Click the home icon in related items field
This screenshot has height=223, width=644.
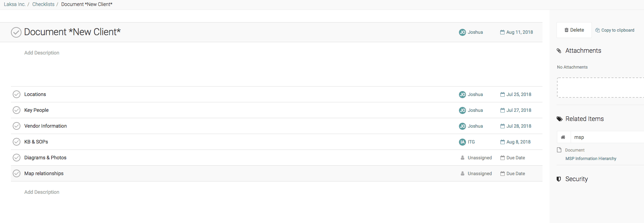pyautogui.click(x=563, y=137)
